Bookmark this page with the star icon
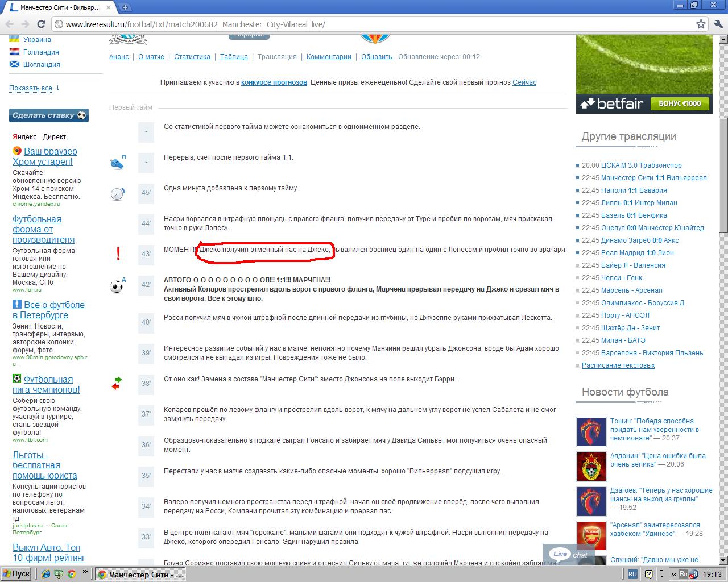 point(701,24)
